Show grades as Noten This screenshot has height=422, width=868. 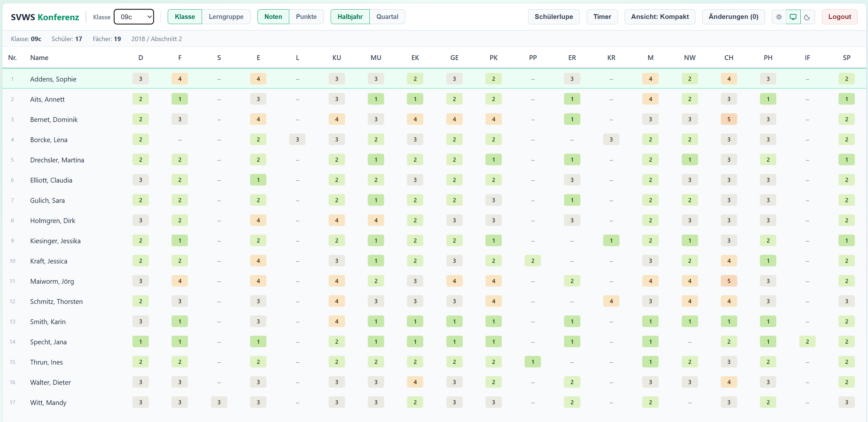click(x=273, y=17)
